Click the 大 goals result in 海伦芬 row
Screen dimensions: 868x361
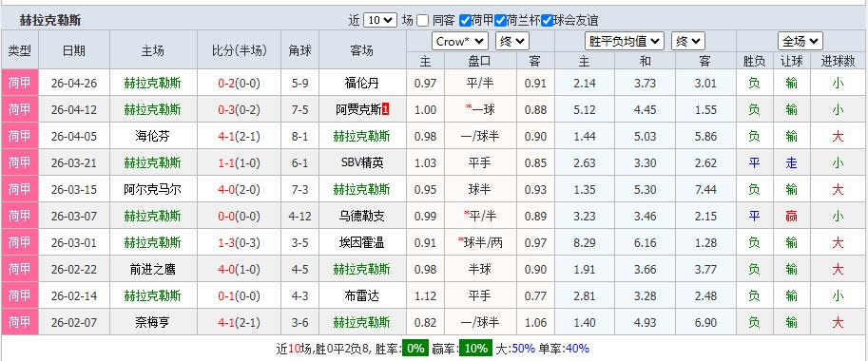pyautogui.click(x=838, y=136)
